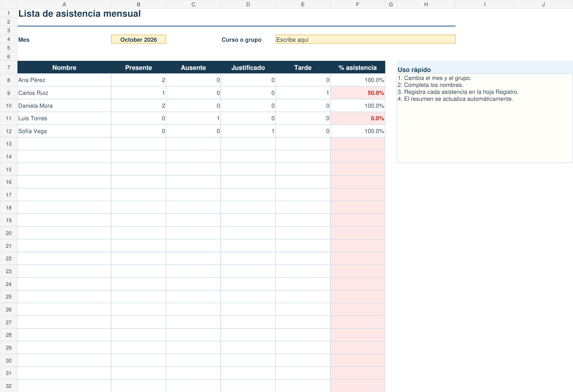The image size is (573, 392).
Task: Click the name cell 'Daniela Mora'
Action: (x=64, y=106)
